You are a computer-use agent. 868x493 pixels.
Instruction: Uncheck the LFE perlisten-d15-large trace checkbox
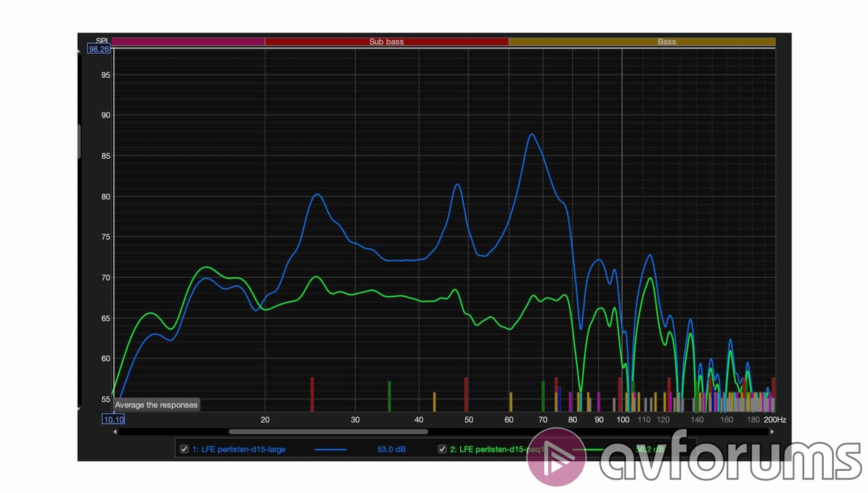[184, 449]
